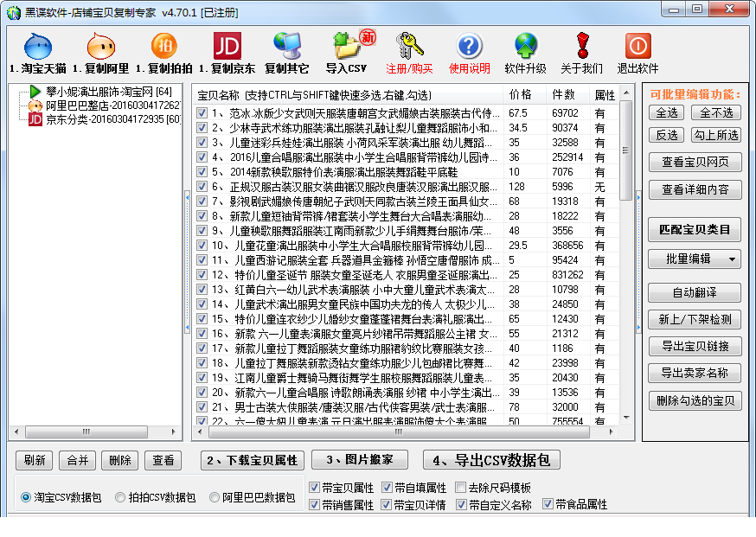Open the 批量编辑 dropdown
The image size is (756, 537).
pos(695,259)
